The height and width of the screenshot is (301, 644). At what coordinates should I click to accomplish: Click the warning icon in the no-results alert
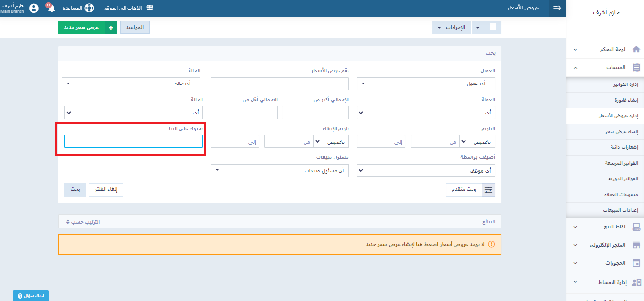[491, 244]
